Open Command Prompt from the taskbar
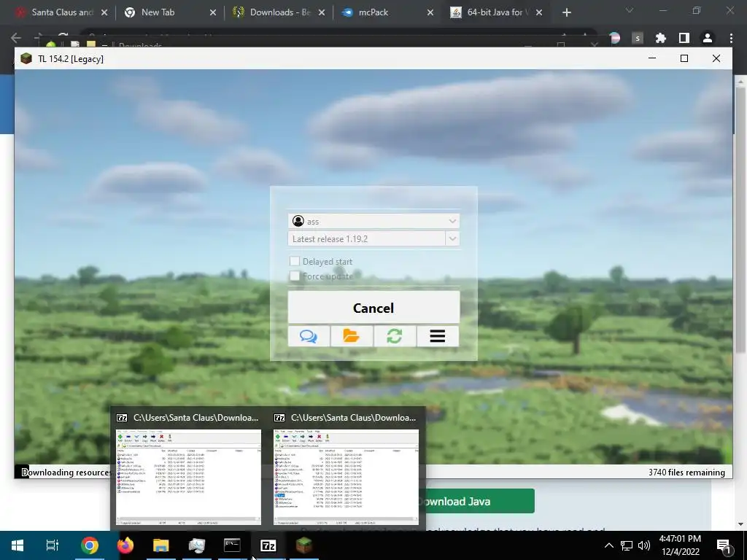This screenshot has height=560, width=747. [233, 545]
